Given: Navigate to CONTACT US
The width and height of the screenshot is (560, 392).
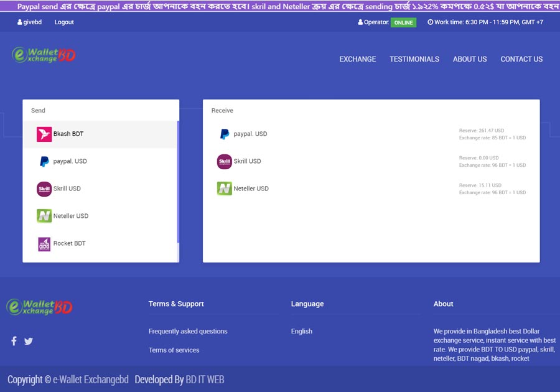Looking at the screenshot, I should click(521, 59).
